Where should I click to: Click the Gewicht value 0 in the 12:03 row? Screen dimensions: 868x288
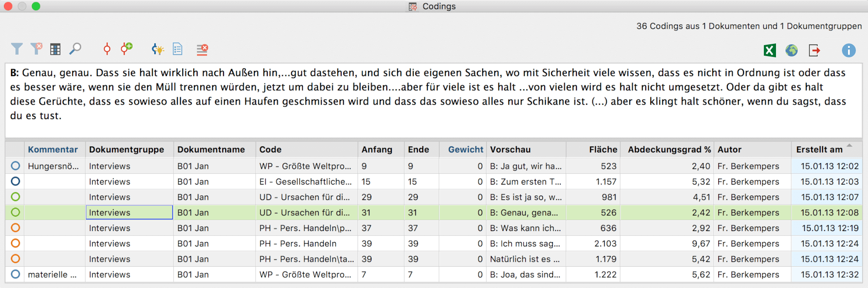click(480, 182)
